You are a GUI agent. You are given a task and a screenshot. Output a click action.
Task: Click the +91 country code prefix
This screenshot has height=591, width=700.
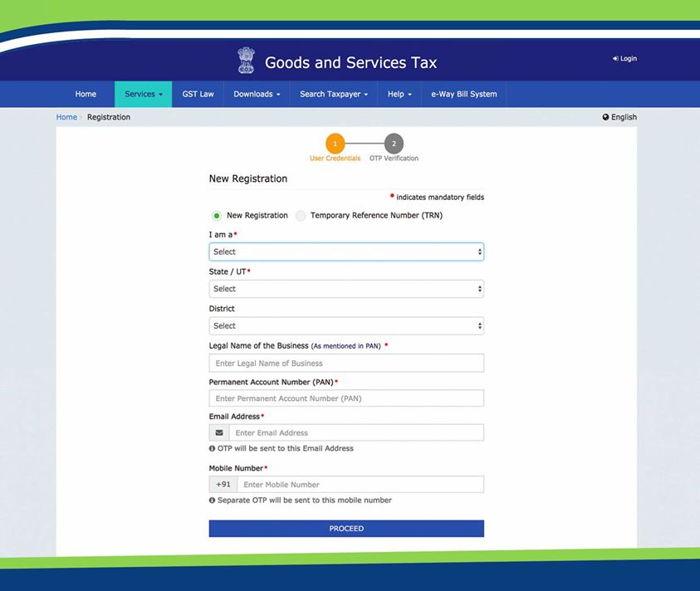click(223, 484)
